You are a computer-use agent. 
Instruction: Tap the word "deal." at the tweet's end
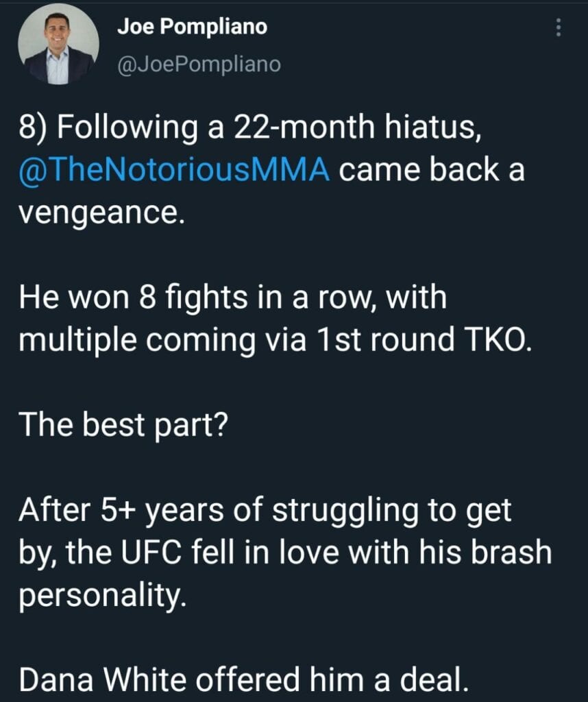click(434, 679)
